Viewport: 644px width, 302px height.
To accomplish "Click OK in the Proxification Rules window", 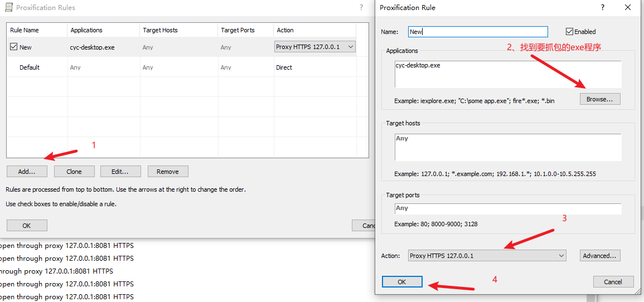I will click(27, 226).
